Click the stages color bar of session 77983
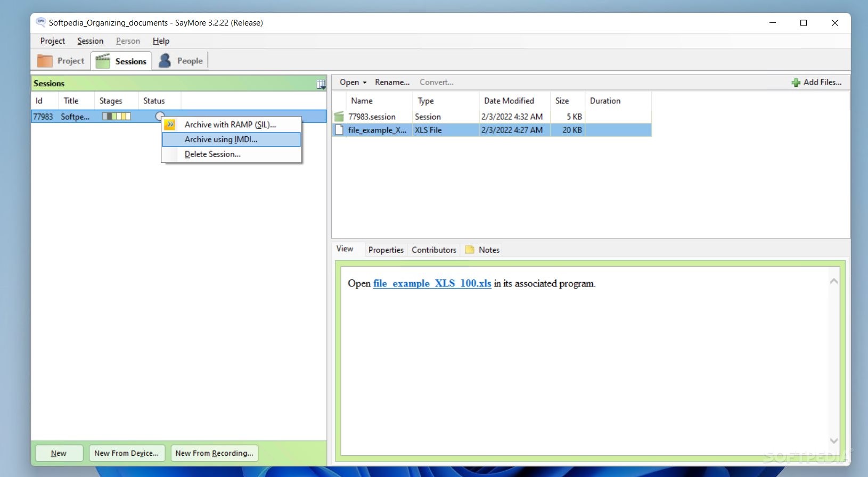Screen dimensions: 868x477 (117, 116)
